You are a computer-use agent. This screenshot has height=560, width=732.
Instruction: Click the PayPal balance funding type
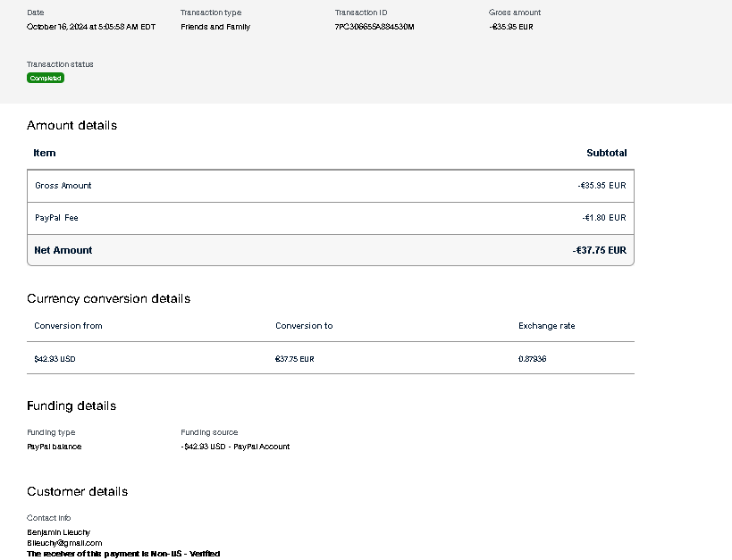[55, 447]
